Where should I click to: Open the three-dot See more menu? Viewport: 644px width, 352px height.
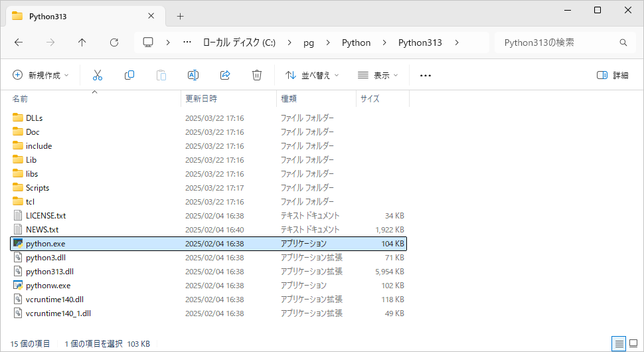tap(426, 76)
